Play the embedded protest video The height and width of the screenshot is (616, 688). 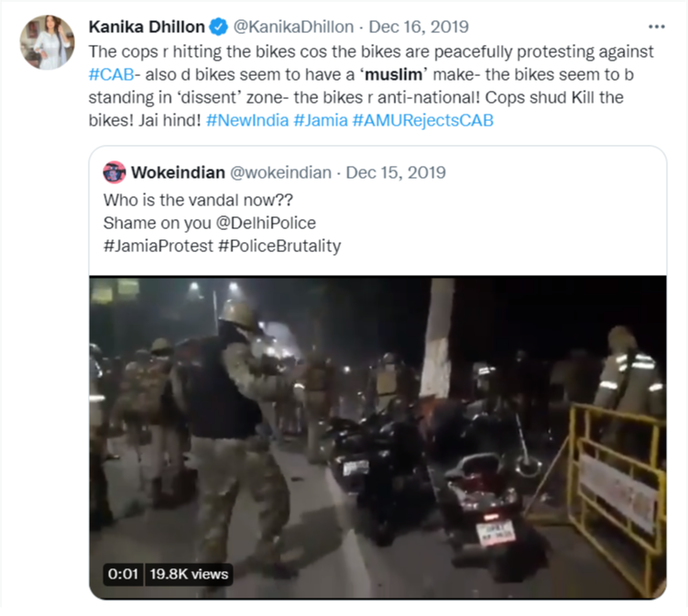pos(377,437)
